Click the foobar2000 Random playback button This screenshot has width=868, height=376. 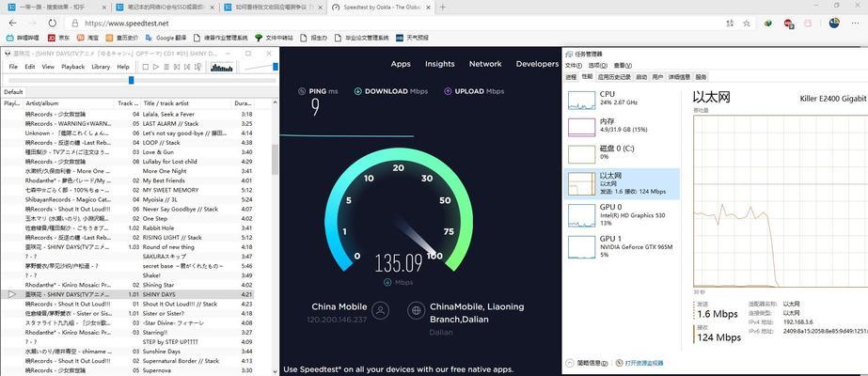[x=197, y=67]
